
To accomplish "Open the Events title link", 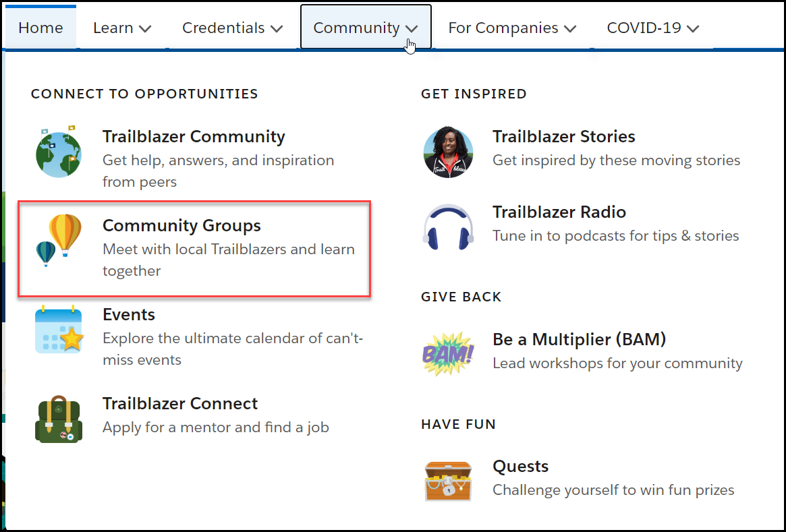I will [129, 315].
